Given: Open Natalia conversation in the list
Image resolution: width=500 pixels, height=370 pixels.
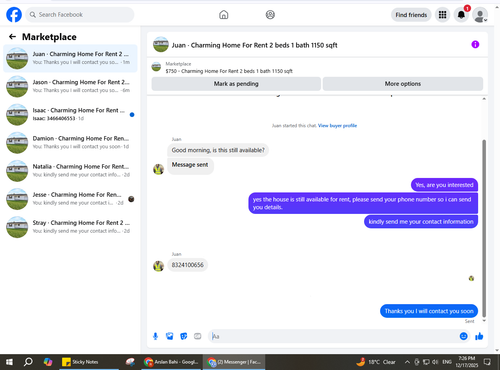Looking at the screenshot, I should click(70, 171).
